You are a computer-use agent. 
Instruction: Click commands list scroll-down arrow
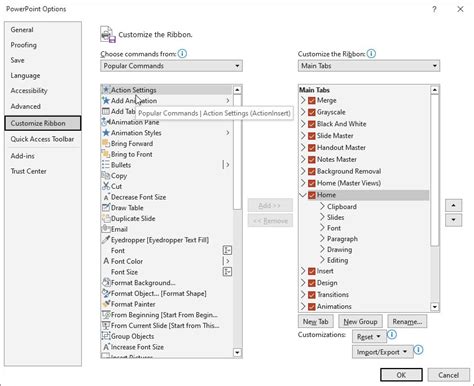237,352
